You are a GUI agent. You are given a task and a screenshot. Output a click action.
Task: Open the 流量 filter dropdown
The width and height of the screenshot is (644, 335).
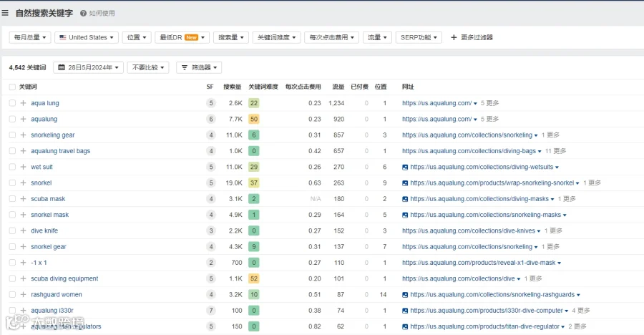point(377,37)
